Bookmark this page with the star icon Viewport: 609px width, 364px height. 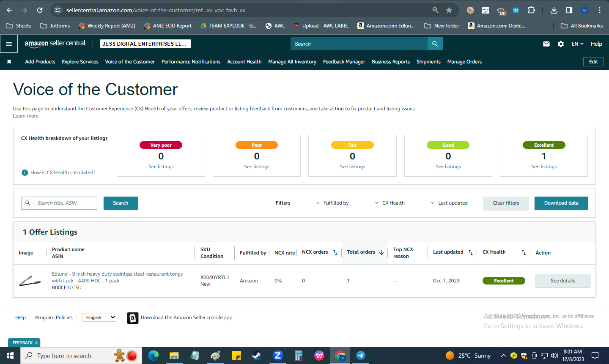point(449,10)
